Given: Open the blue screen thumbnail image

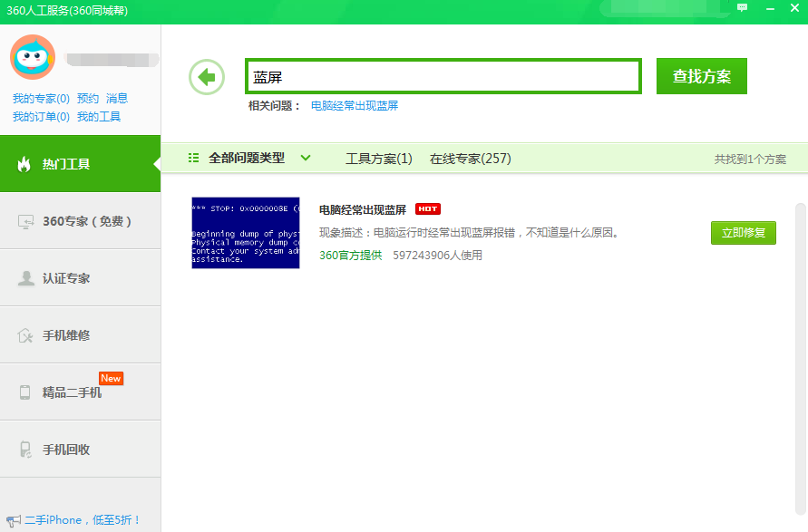Looking at the screenshot, I should pyautogui.click(x=245, y=233).
